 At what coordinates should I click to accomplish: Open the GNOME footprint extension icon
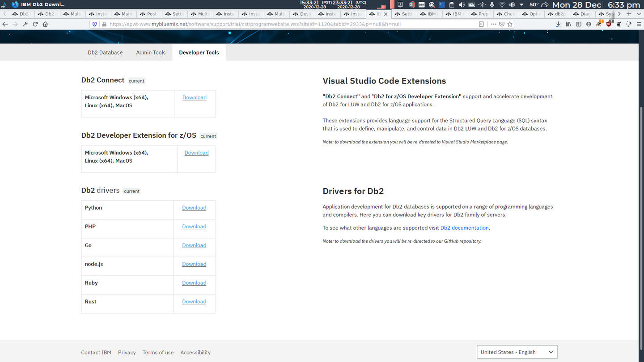(619, 24)
